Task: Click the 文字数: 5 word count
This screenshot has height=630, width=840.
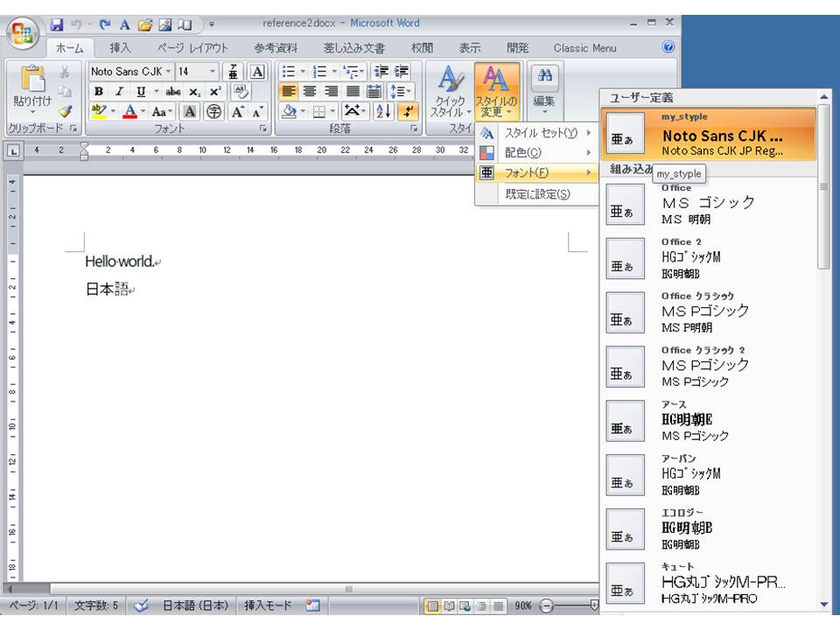Action: [95, 605]
